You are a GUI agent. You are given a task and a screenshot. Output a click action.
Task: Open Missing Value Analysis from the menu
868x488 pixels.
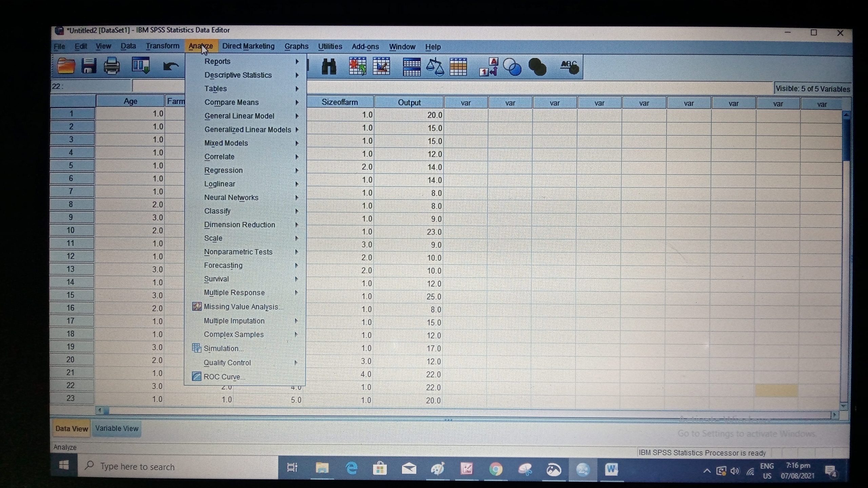[x=244, y=307]
